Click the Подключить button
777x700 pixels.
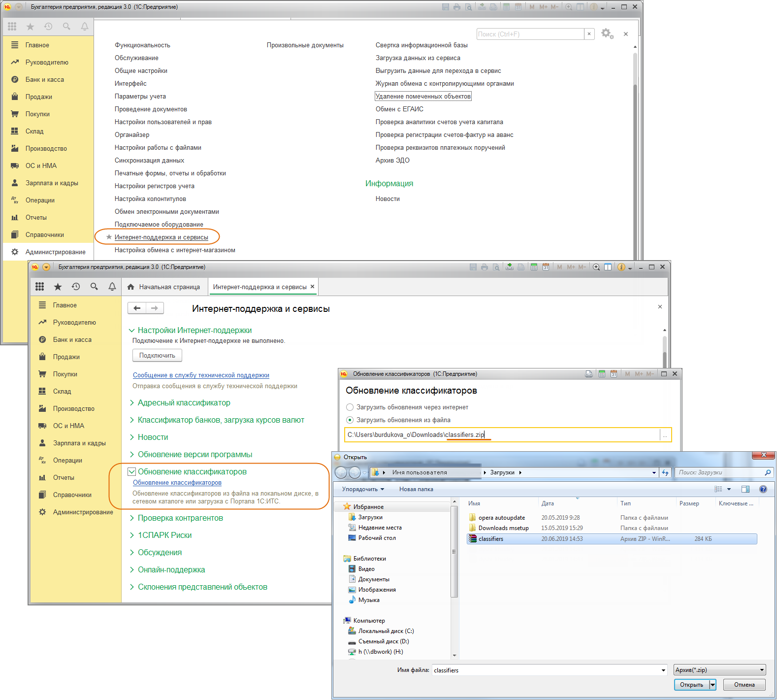157,355
